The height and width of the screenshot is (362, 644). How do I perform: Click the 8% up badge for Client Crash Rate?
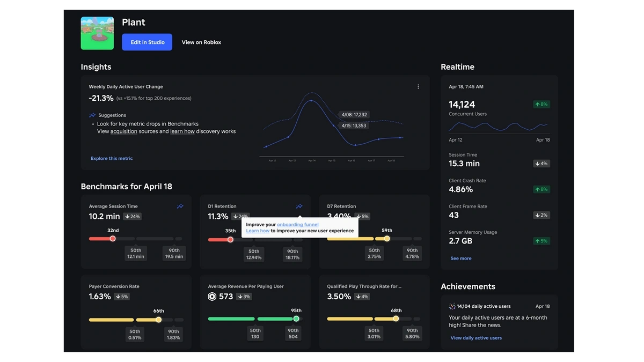click(x=541, y=189)
